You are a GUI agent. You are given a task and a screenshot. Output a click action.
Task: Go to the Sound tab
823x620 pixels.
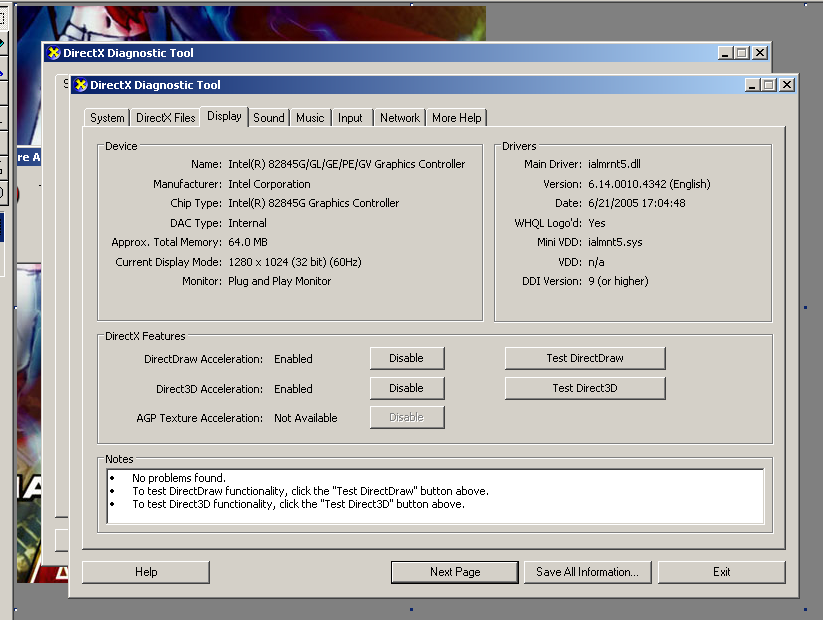268,118
